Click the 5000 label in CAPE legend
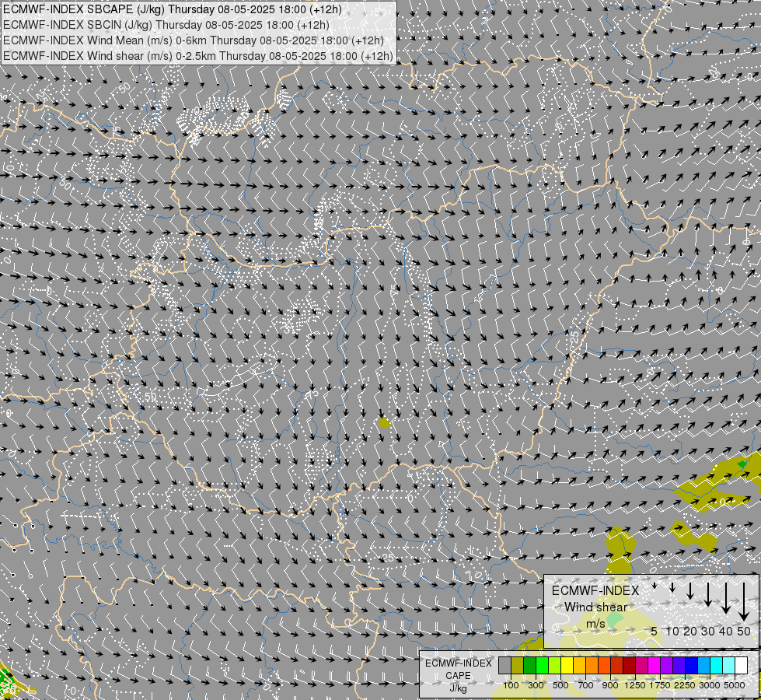This screenshot has height=700, width=761. click(735, 685)
